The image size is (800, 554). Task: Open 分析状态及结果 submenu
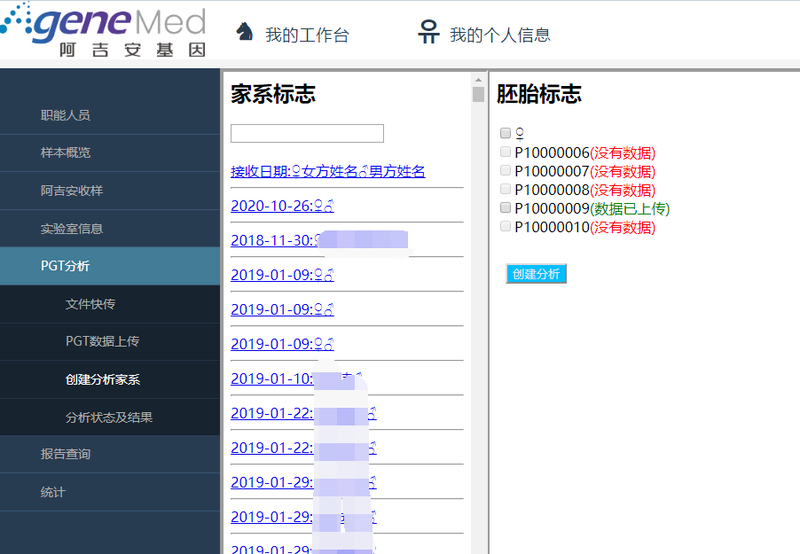pos(110,417)
